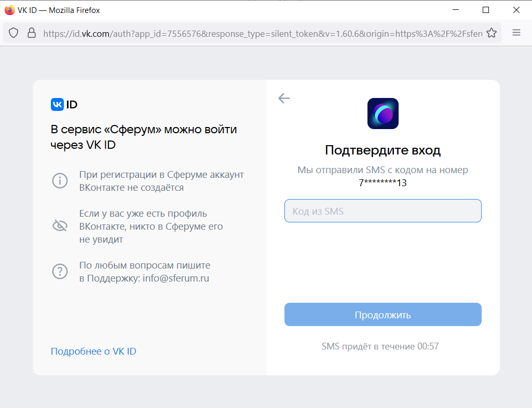Click the bookmark star in the address bar
This screenshot has width=532, height=408.
tap(491, 32)
